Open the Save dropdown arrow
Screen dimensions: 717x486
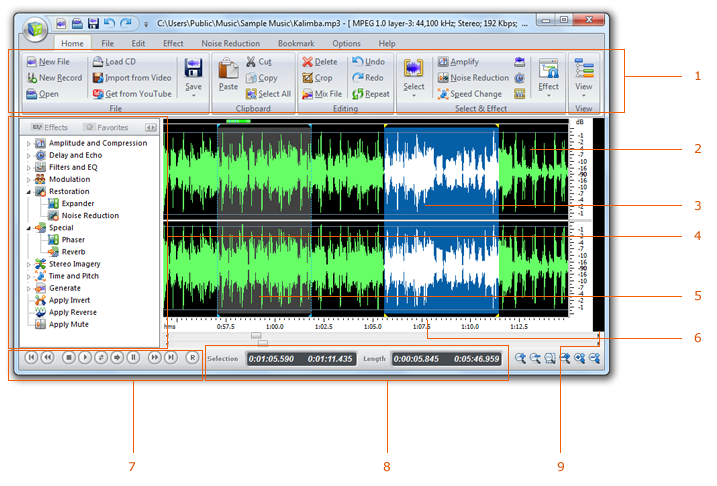pyautogui.click(x=193, y=96)
